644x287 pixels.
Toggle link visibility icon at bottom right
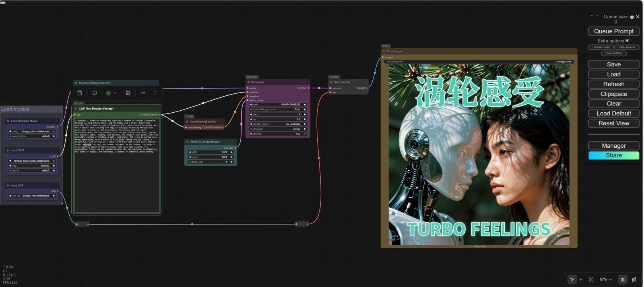coord(634,279)
